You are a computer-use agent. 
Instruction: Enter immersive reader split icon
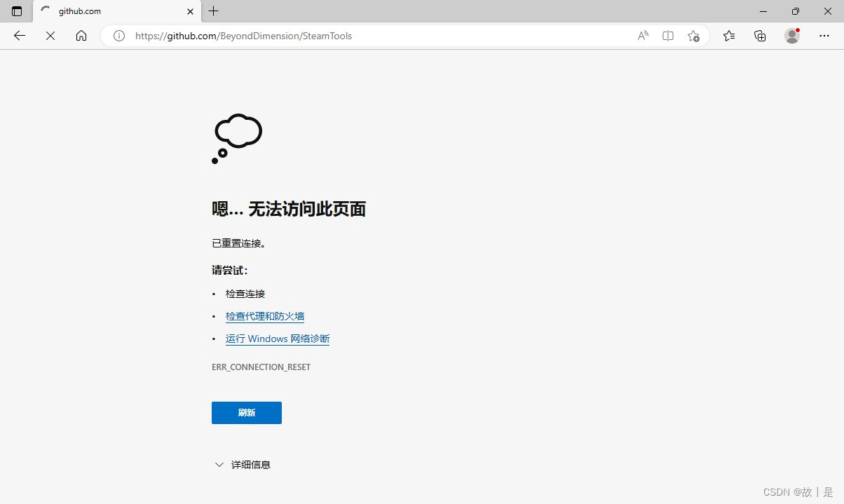coord(668,36)
